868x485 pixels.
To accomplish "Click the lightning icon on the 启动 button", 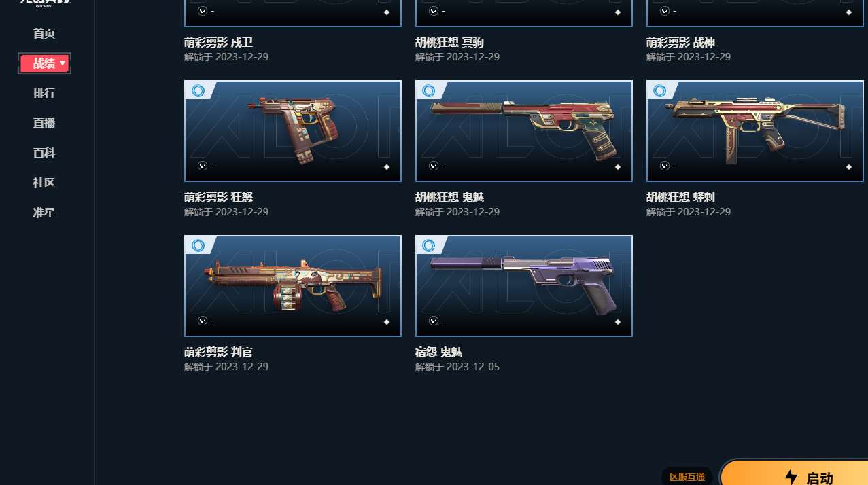I will pos(791,477).
